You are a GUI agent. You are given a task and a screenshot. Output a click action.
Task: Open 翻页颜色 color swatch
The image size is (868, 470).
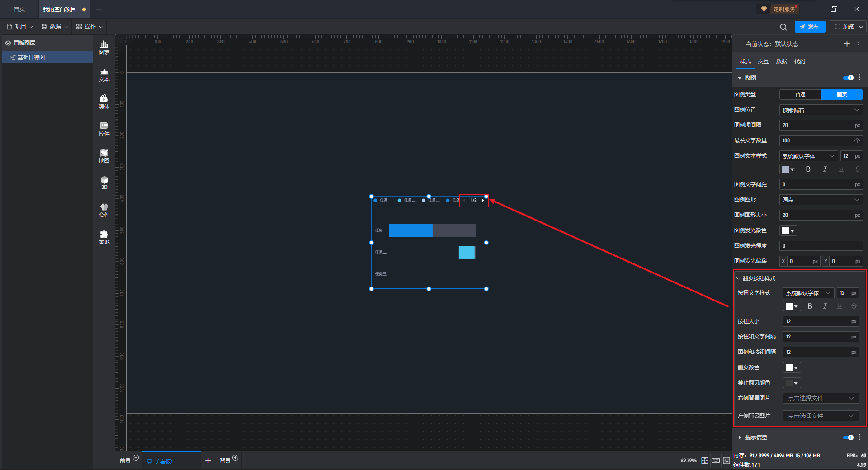point(792,367)
